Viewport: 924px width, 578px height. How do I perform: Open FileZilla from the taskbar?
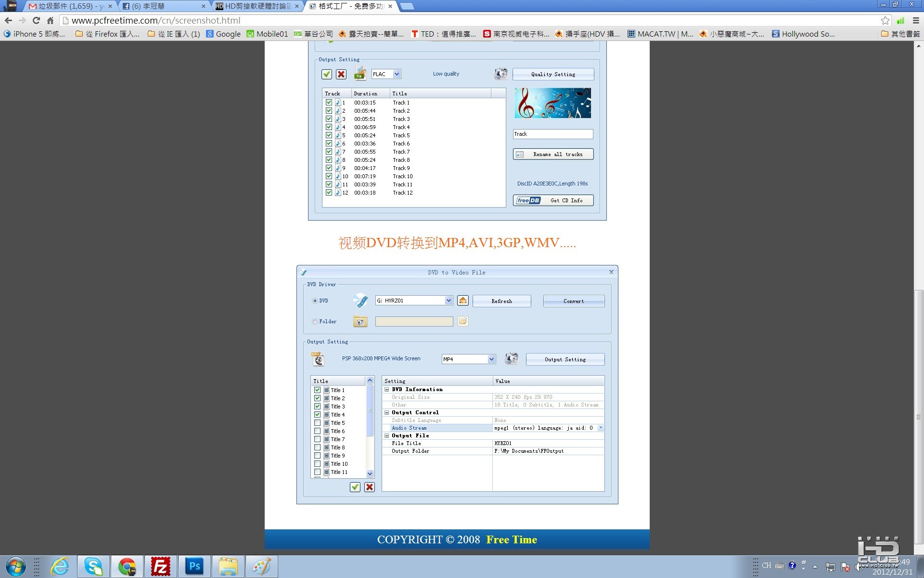tap(160, 566)
